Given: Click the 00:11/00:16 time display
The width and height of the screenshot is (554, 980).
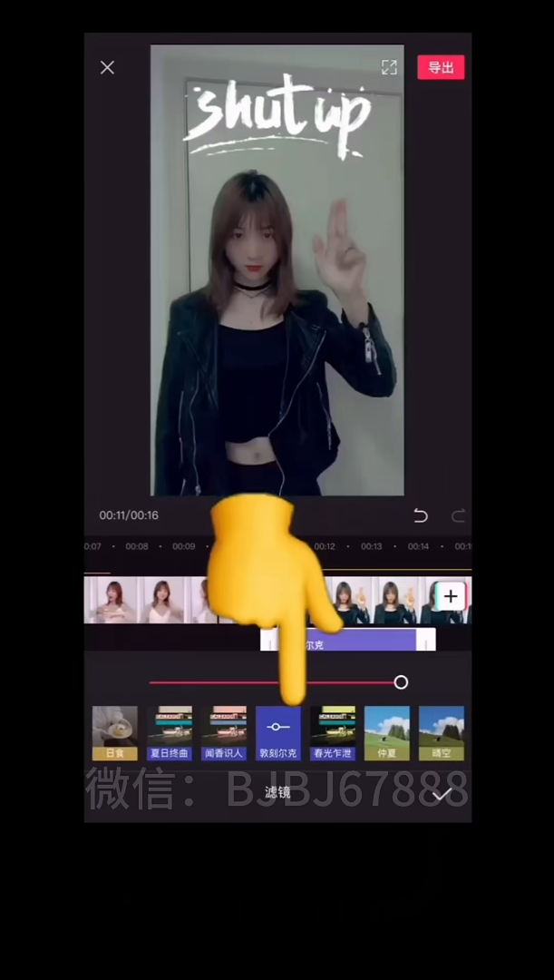Looking at the screenshot, I should [x=129, y=515].
